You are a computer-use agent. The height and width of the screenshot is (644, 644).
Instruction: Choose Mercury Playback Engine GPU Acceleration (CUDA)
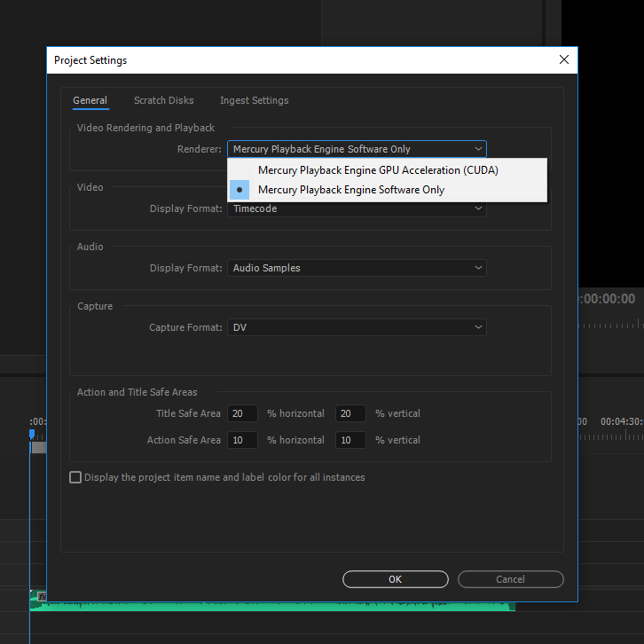[378, 170]
